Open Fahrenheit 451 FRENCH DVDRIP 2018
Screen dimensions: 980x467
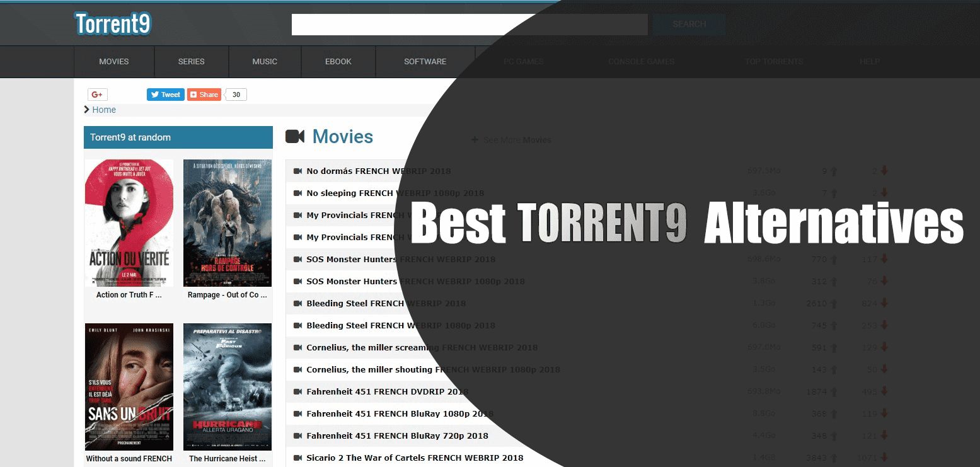point(388,391)
